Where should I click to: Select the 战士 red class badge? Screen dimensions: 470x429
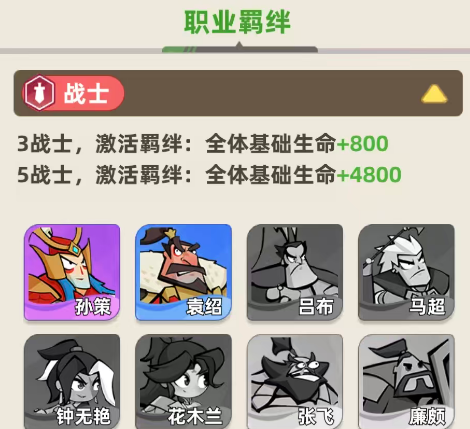[x=73, y=93]
